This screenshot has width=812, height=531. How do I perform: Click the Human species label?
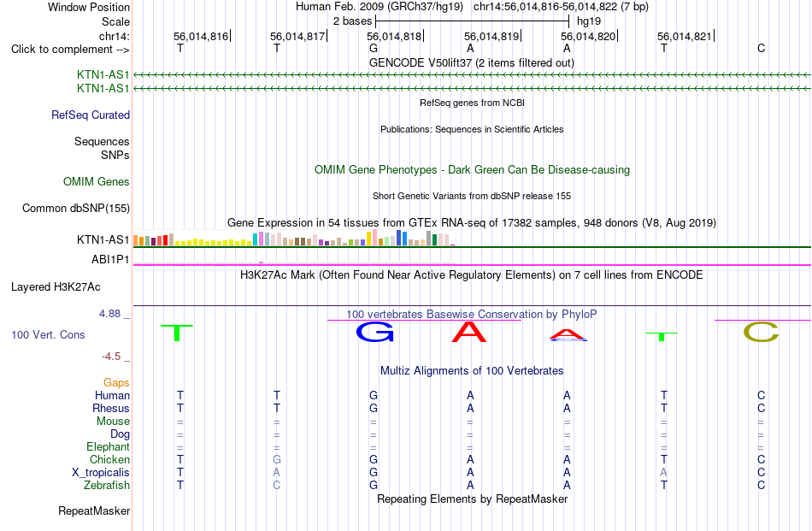(112, 395)
